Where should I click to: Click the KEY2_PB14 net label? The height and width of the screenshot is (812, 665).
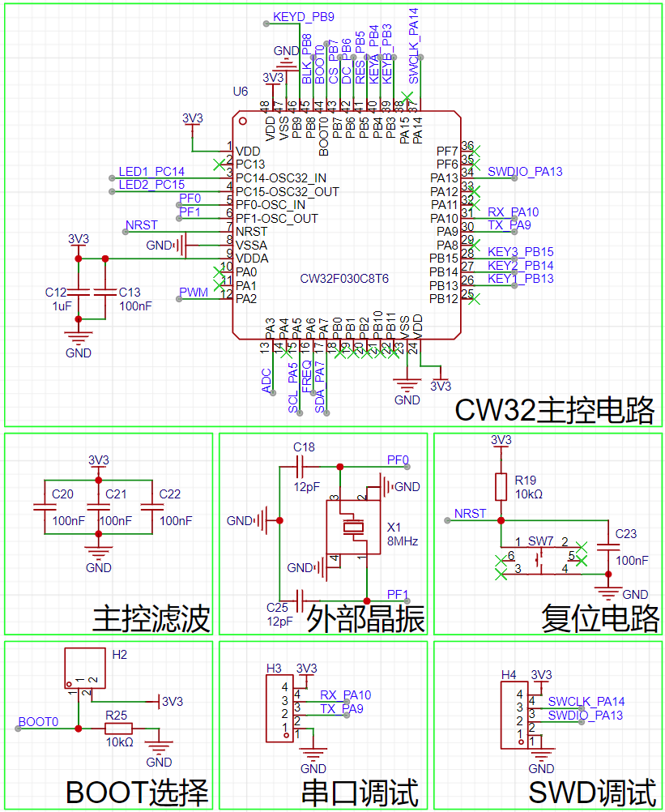tap(521, 265)
